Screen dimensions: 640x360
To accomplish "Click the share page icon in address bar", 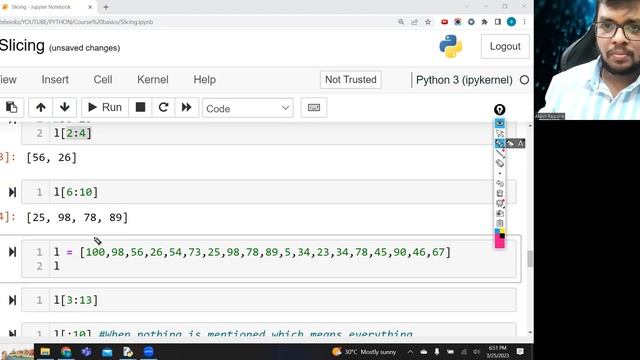I will [x=414, y=22].
